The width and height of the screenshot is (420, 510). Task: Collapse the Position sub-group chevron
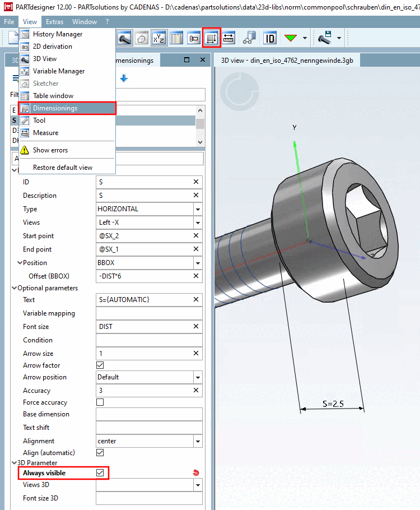point(20,262)
